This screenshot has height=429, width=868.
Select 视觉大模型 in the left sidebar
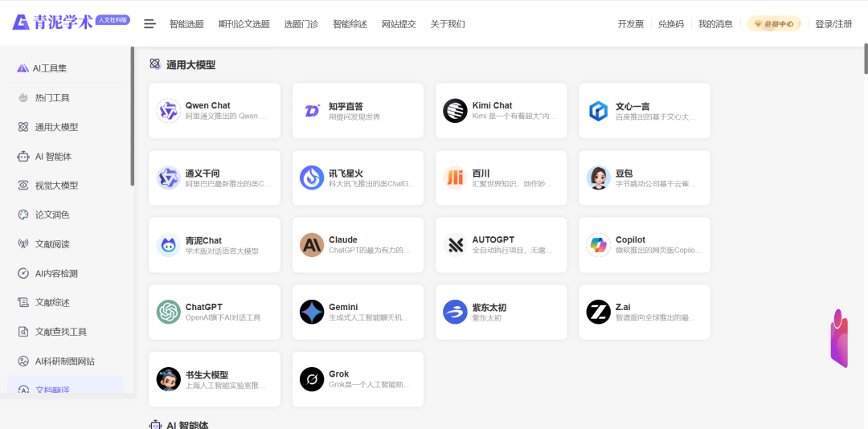(56, 186)
